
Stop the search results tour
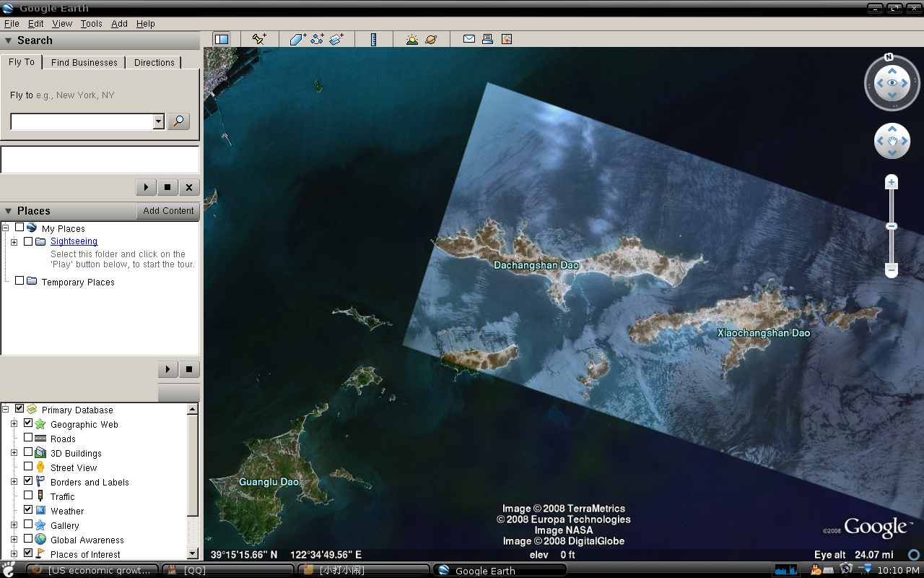coord(167,187)
